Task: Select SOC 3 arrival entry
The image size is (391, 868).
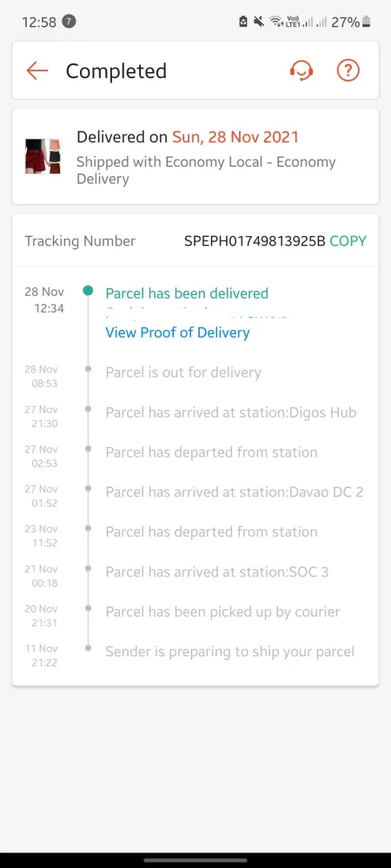Action: pos(217,571)
